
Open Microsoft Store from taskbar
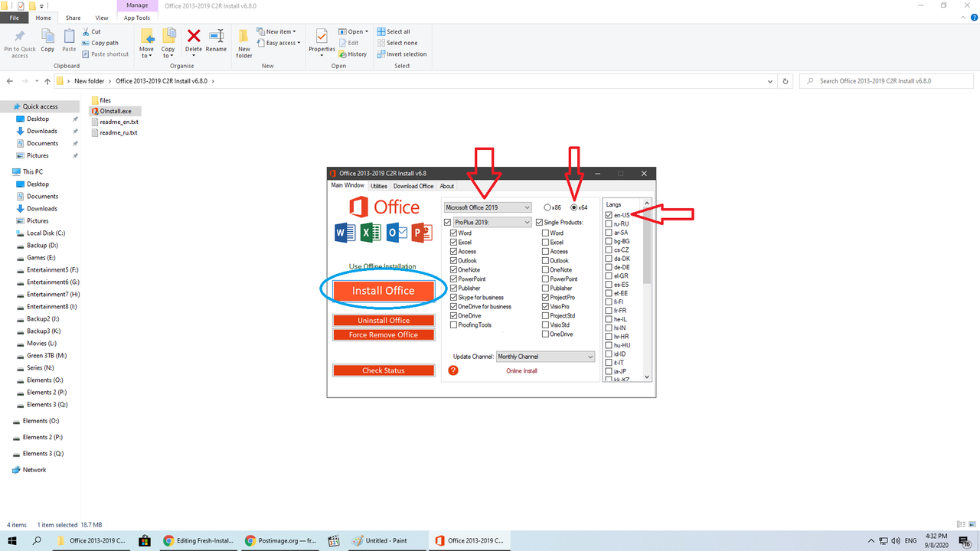tap(143, 540)
